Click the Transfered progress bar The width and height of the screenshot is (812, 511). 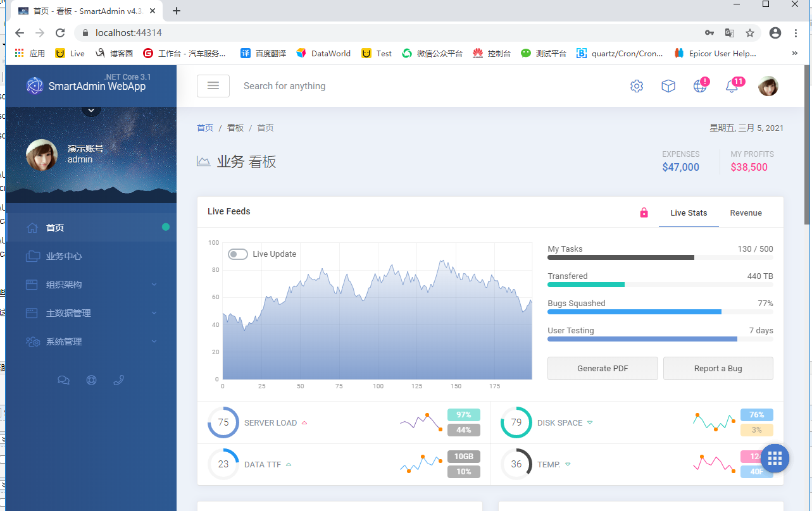[x=660, y=285]
